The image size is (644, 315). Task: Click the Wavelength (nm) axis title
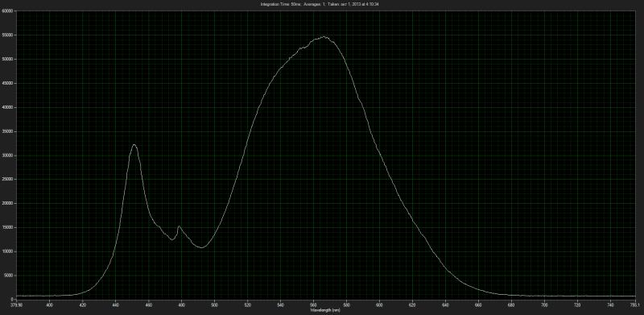click(x=326, y=309)
